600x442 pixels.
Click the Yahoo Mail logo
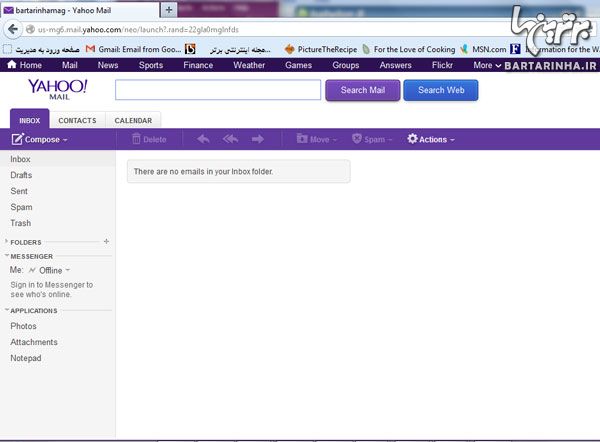point(57,90)
